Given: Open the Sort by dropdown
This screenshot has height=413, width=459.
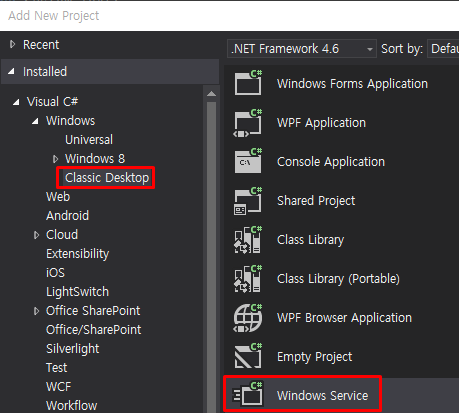Looking at the screenshot, I should point(443,49).
